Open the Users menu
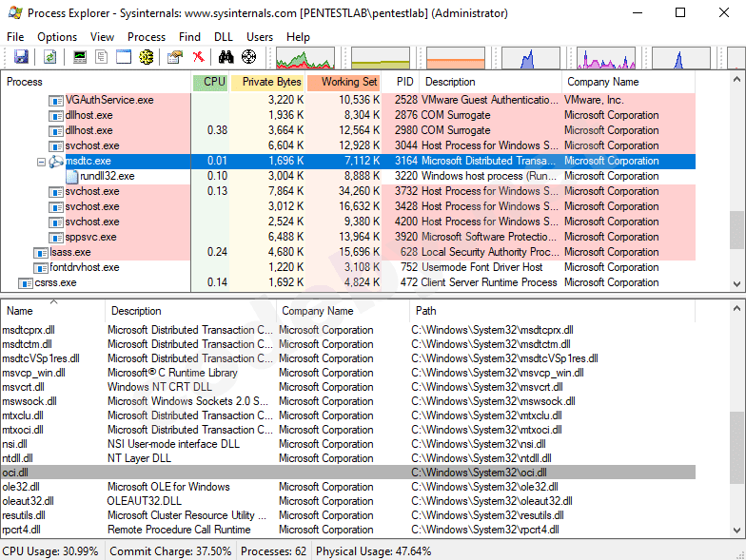This screenshot has width=746, height=560. 260,37
